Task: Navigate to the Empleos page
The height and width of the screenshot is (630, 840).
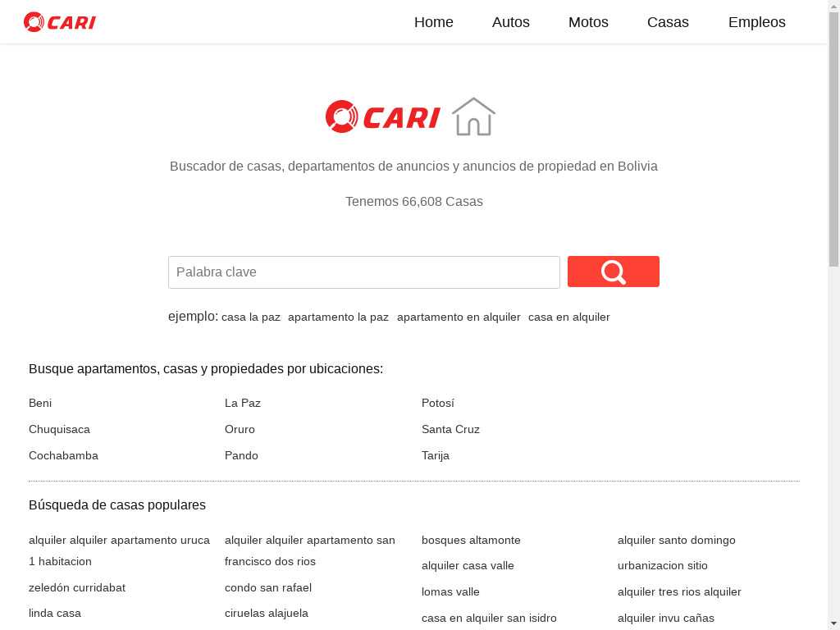Action: pos(757,22)
